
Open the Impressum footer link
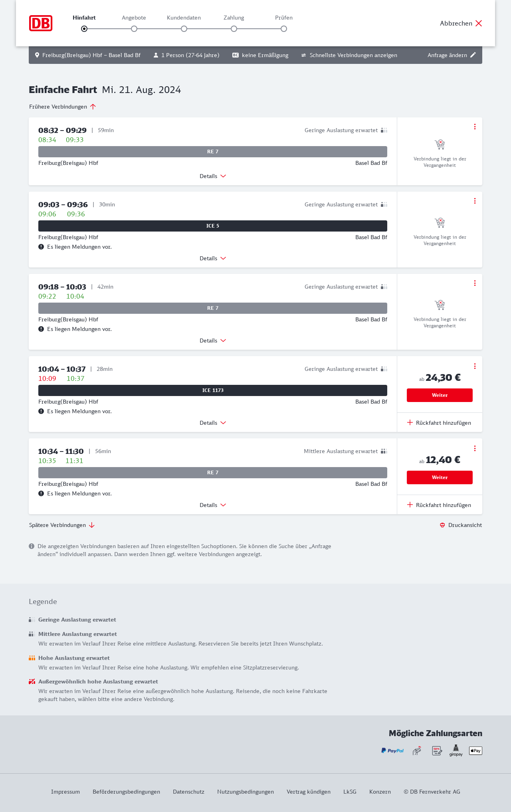click(65, 792)
